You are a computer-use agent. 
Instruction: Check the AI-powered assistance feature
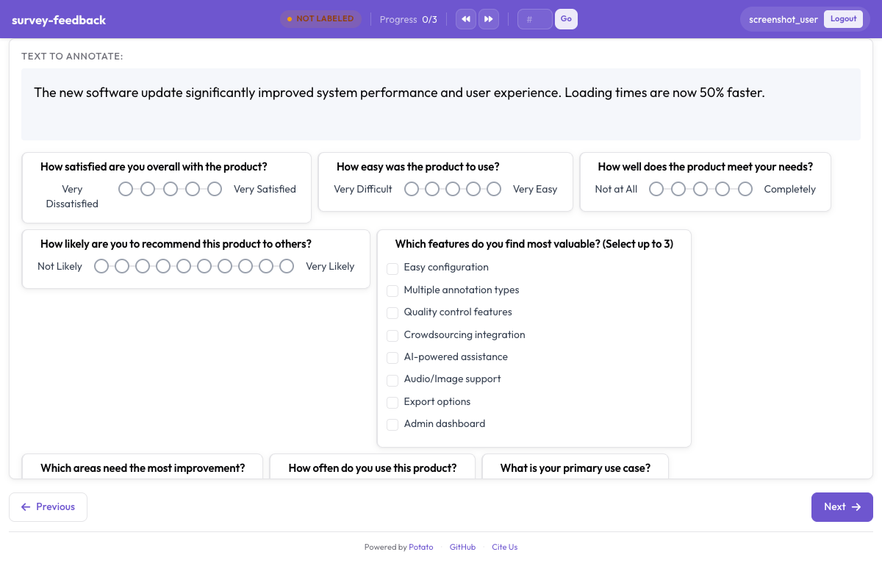tap(392, 358)
